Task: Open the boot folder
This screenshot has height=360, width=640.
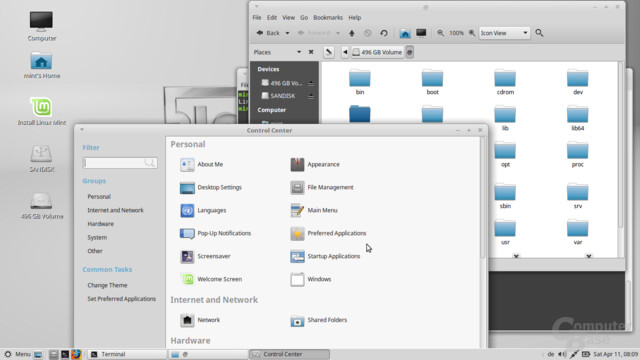Action: coord(432,82)
